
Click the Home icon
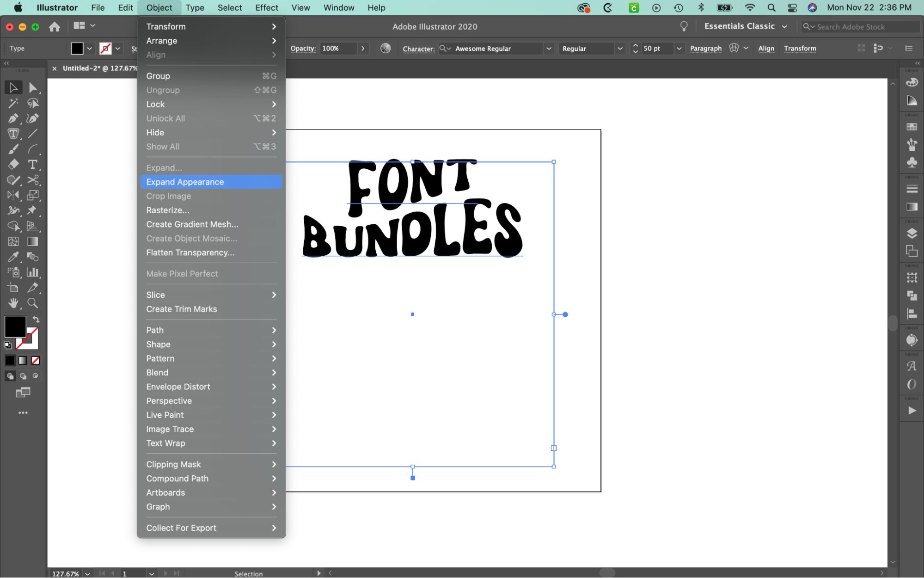55,27
